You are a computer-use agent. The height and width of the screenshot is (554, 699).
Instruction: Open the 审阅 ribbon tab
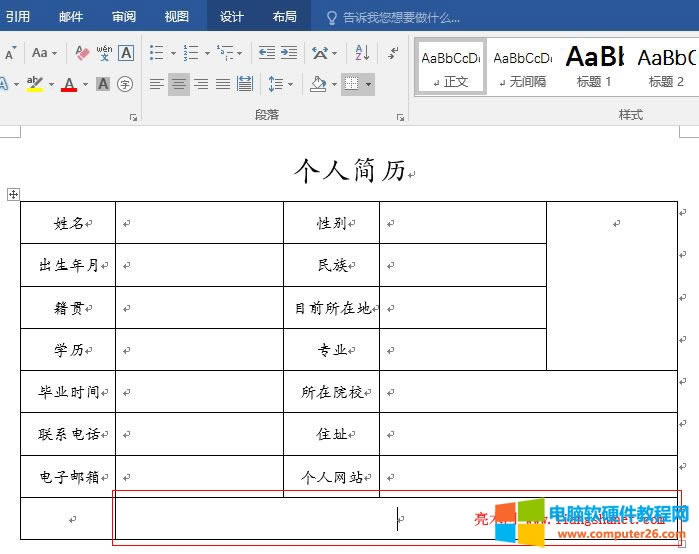click(x=124, y=17)
